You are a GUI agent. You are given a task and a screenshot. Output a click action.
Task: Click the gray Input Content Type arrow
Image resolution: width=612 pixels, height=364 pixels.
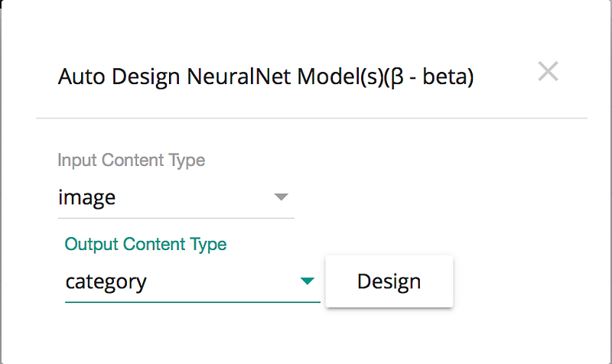(282, 197)
